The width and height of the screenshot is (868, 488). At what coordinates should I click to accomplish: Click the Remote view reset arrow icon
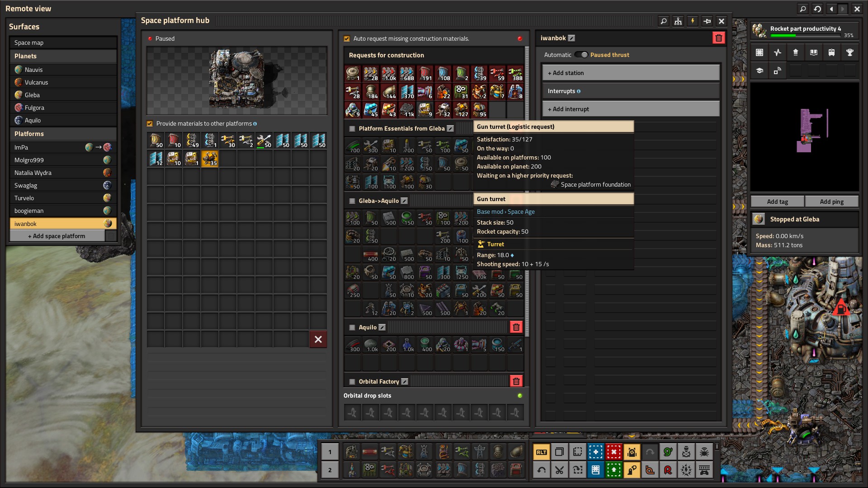(817, 9)
